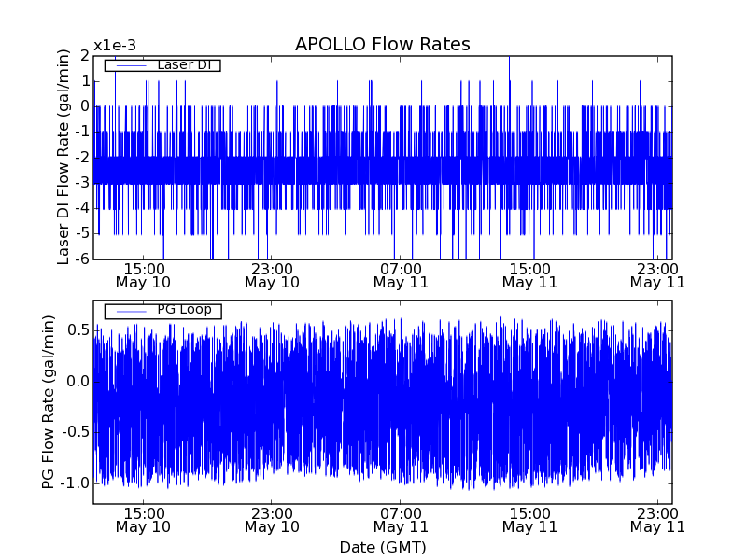
Task: Click the x1e-3 scale multiplier text
Action: tap(115, 46)
